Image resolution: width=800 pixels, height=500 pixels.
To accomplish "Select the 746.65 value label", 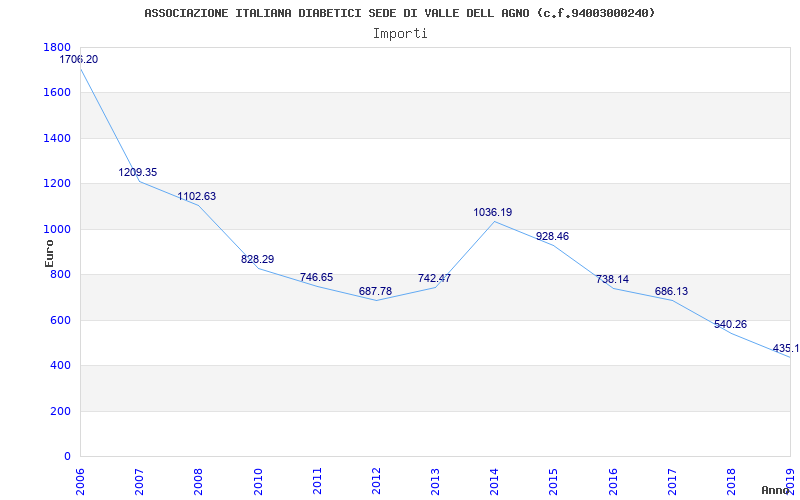I will pyautogui.click(x=316, y=277).
